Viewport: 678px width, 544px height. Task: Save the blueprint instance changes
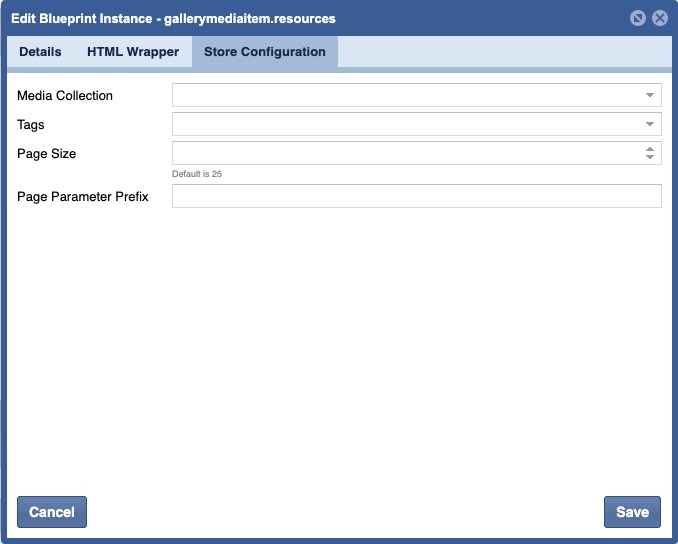(632, 512)
